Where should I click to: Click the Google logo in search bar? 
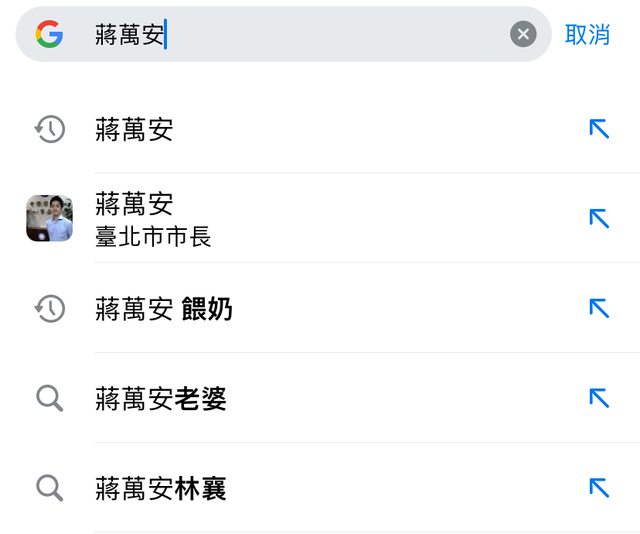(49, 35)
